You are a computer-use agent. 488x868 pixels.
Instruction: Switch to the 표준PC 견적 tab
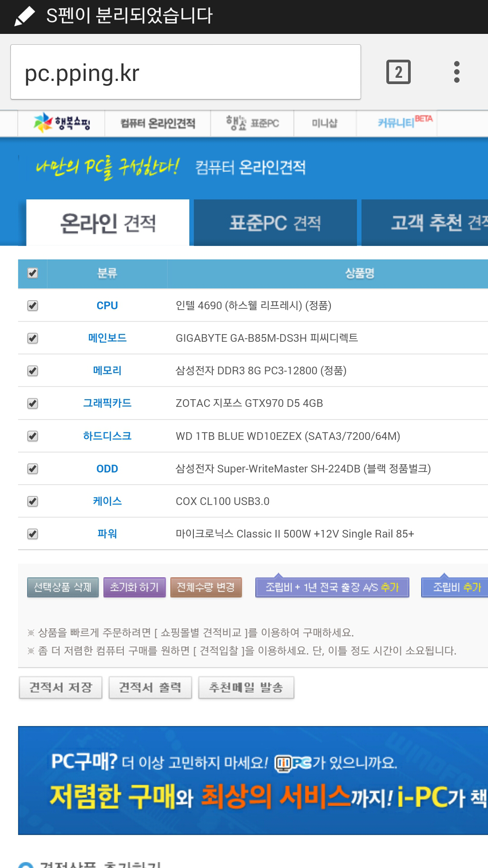[x=275, y=222]
